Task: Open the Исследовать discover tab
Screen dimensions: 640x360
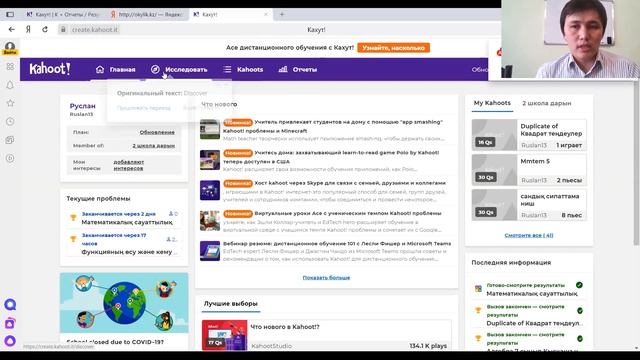Action: tap(179, 69)
